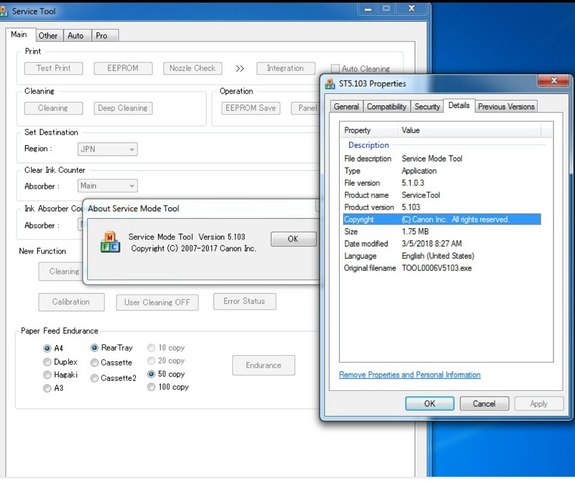
Task: Click the Panel button in Operation group
Action: (306, 108)
